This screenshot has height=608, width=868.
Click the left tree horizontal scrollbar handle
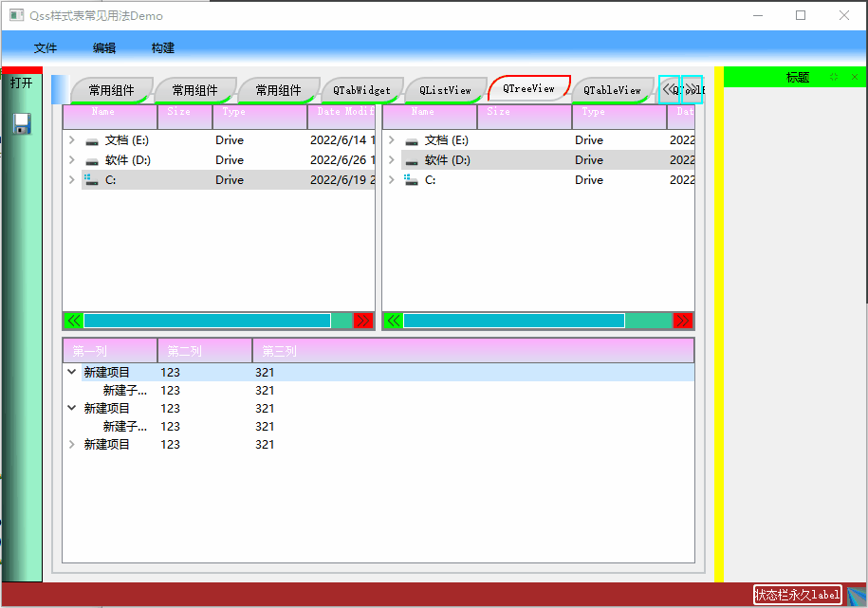(x=208, y=321)
